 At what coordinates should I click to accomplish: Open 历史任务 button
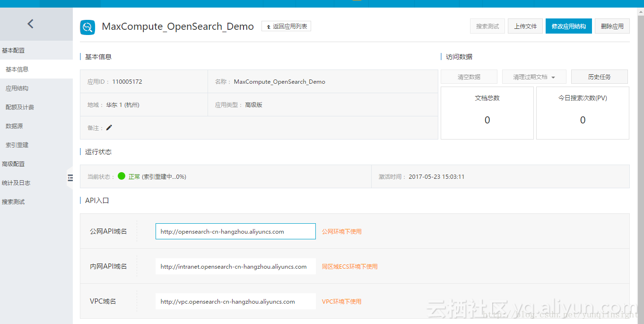point(600,77)
